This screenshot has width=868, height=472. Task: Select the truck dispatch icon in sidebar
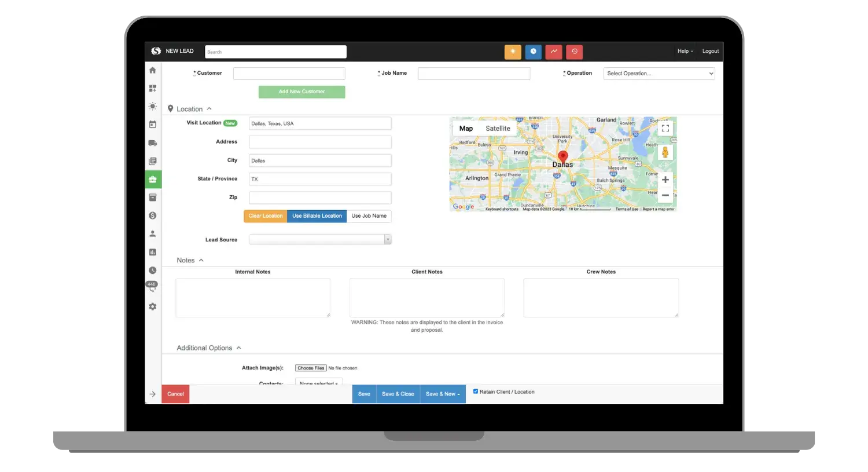(152, 142)
